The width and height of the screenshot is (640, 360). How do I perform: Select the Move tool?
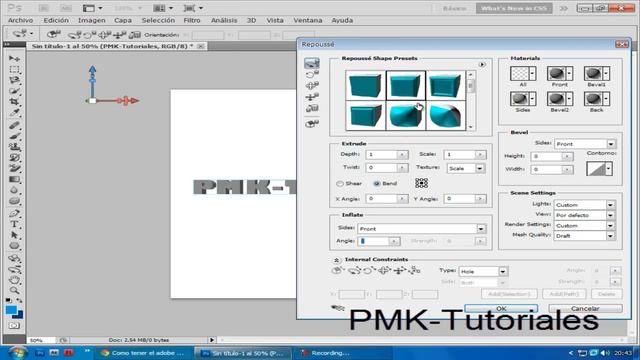[14, 59]
